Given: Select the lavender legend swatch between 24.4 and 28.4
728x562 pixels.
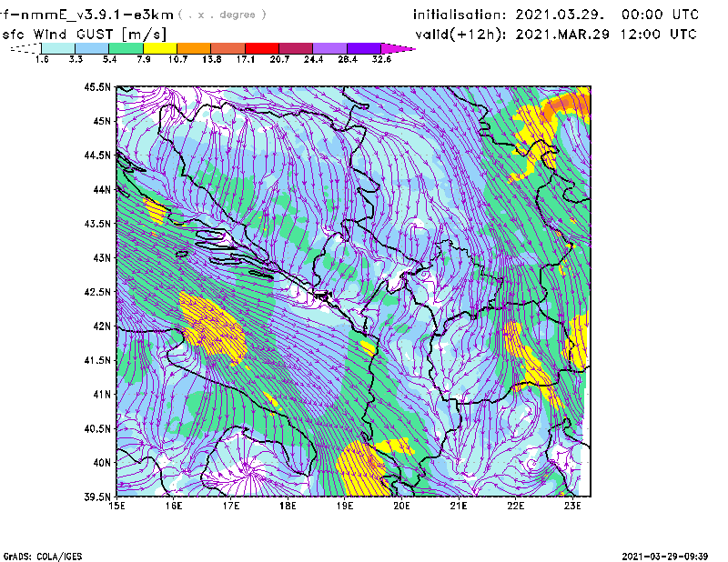Looking at the screenshot, I should pos(330,48).
